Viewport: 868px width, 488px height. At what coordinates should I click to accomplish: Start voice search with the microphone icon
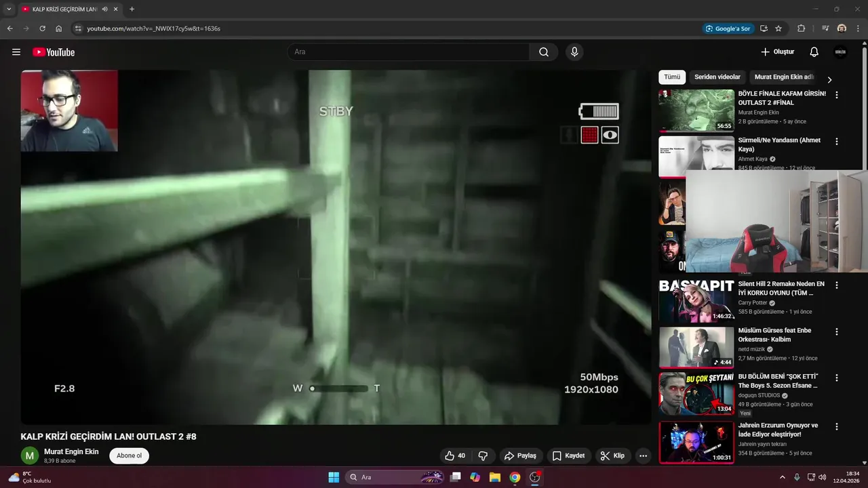tap(574, 52)
